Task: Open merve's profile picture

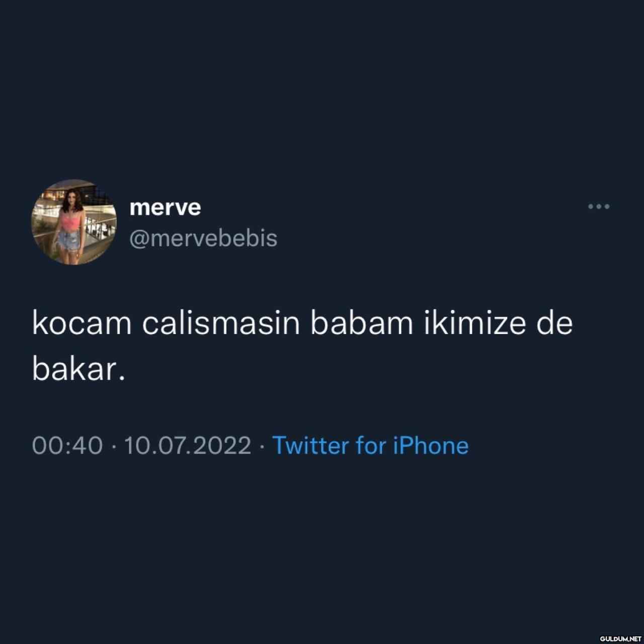Action: point(74,222)
